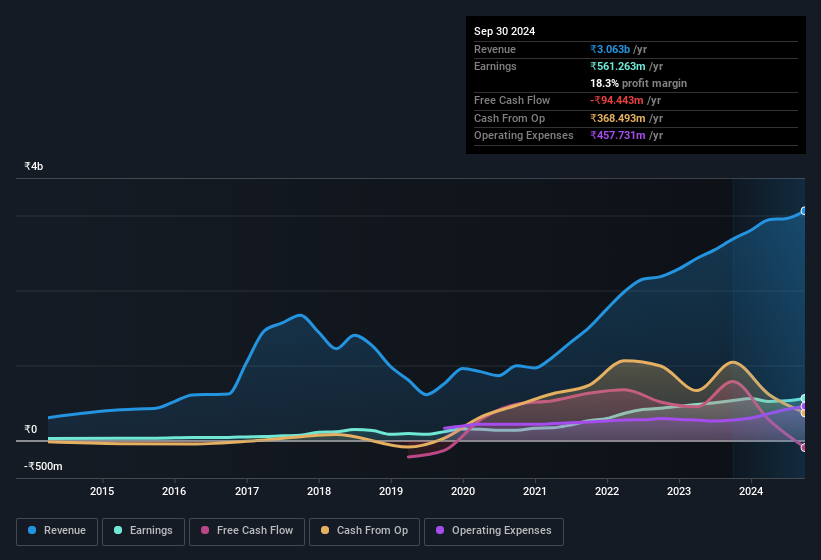Image resolution: width=821 pixels, height=560 pixels.
Task: Click the Sep 30 2024 tooltip header
Action: [x=504, y=31]
